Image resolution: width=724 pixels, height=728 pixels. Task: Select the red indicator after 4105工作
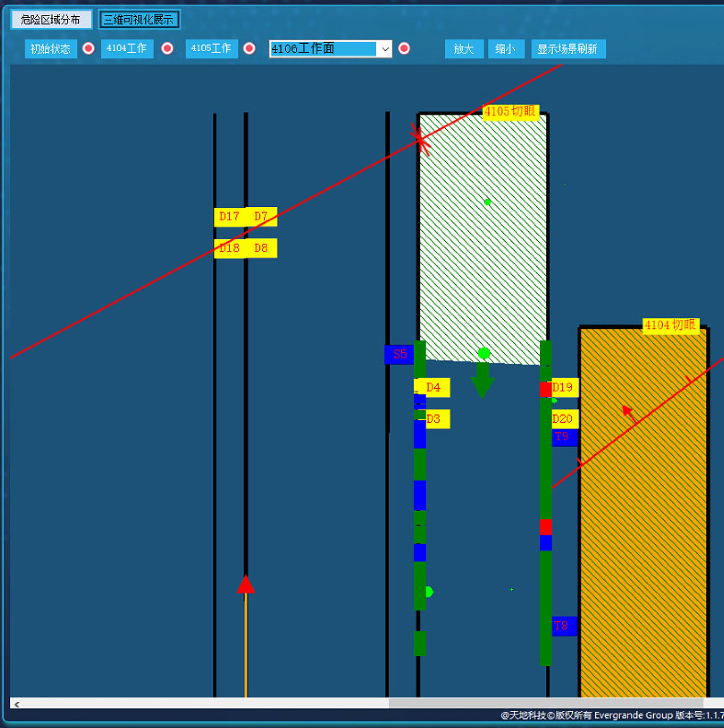[249, 49]
